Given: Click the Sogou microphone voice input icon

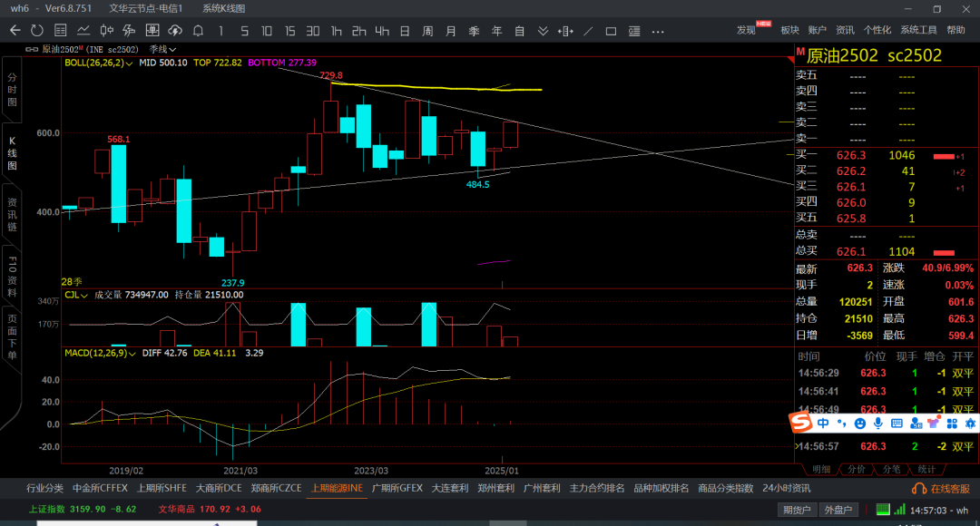Looking at the screenshot, I should click(878, 424).
